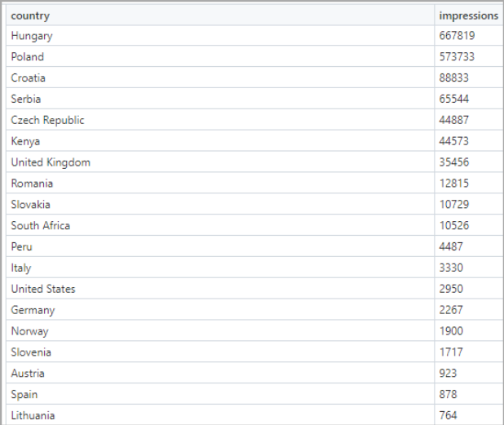Click on the Serbia cell
The width and height of the screenshot is (504, 425).
(x=27, y=99)
